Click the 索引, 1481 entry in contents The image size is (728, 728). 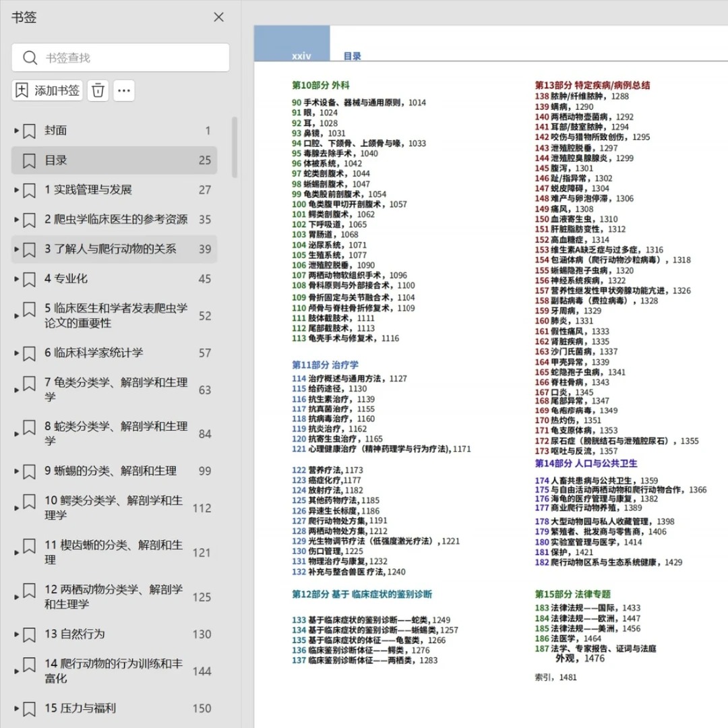(x=555, y=677)
